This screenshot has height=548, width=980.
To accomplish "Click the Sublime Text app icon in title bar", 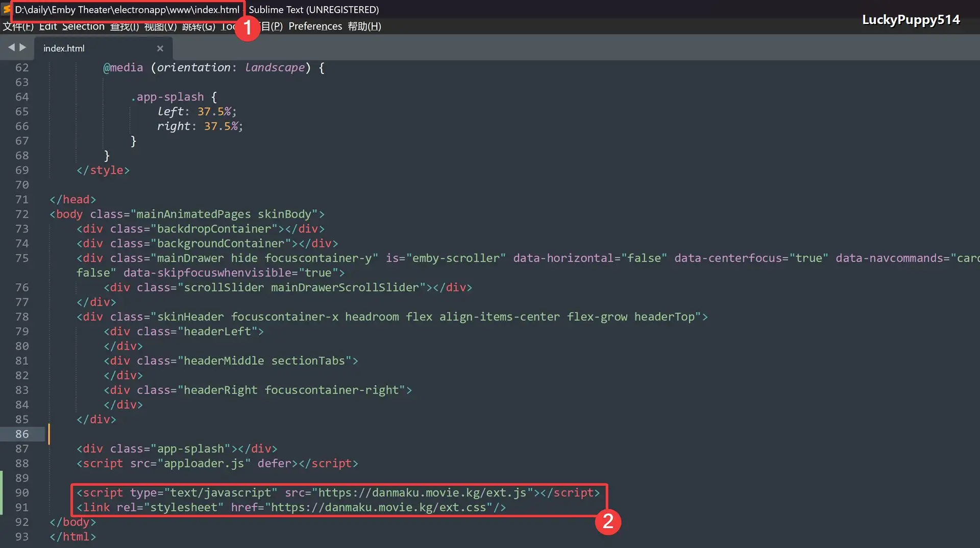I will coord(6,9).
